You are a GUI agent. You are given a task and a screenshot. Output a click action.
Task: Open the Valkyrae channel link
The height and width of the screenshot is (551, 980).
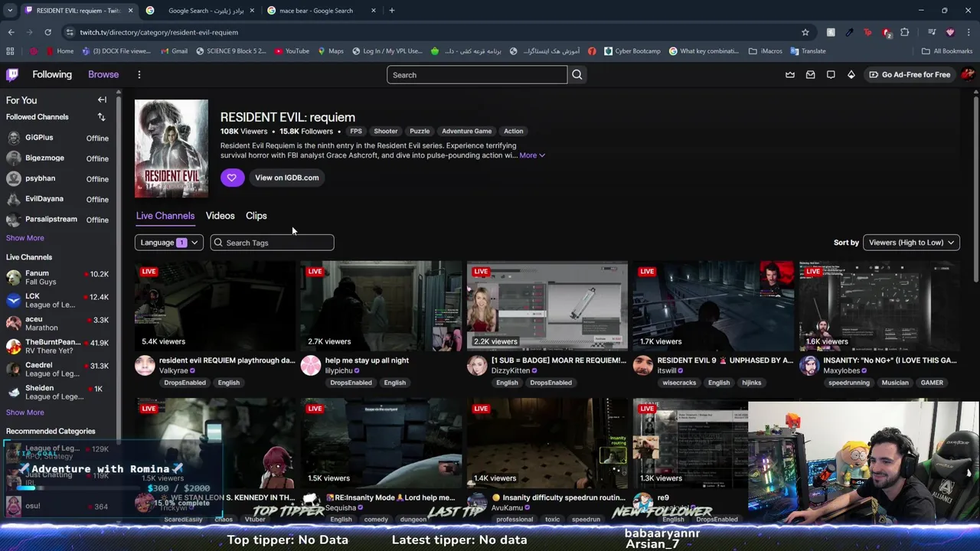(174, 370)
